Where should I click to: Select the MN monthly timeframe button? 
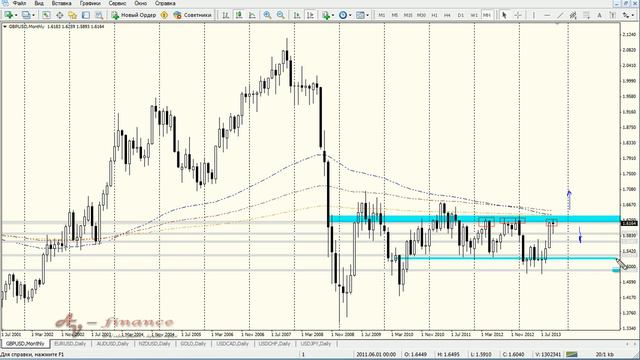[x=487, y=15]
